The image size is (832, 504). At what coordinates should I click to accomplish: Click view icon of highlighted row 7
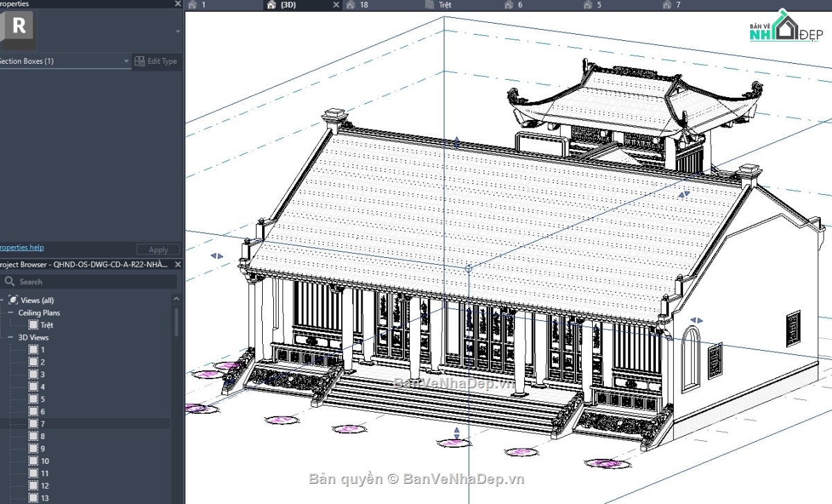pos(33,424)
